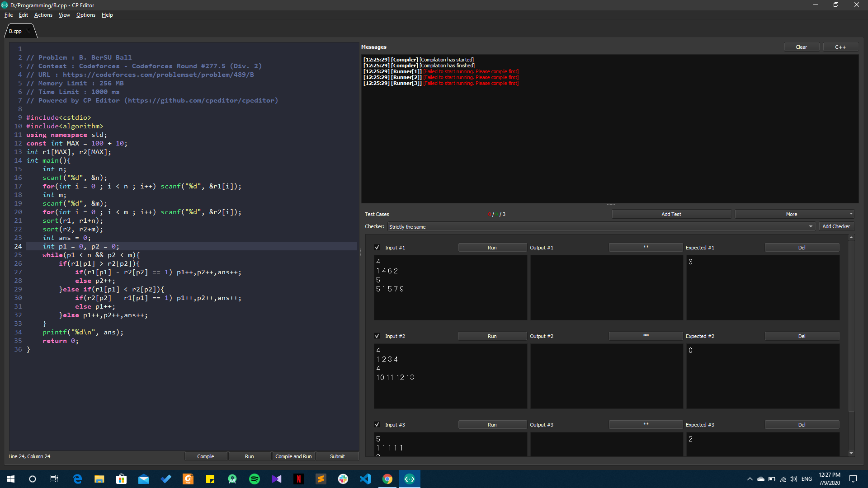Click Add Test to create a test case
Viewport: 868px width, 488px height.
point(671,214)
